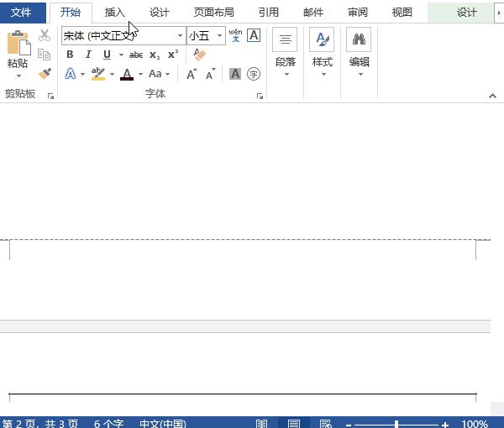Increase font size with Grow Font
504x428 pixels.
click(192, 74)
